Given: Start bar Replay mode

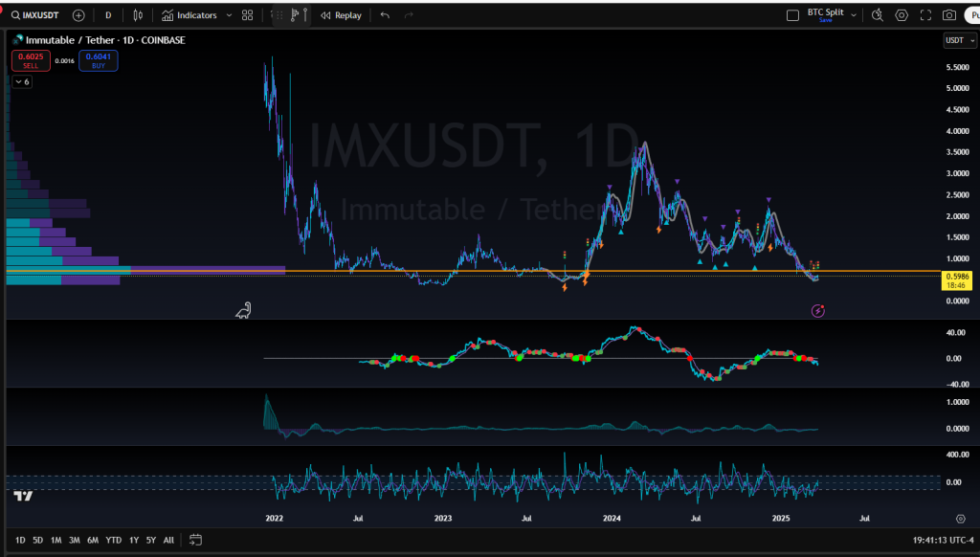Looking at the screenshot, I should tap(342, 15).
